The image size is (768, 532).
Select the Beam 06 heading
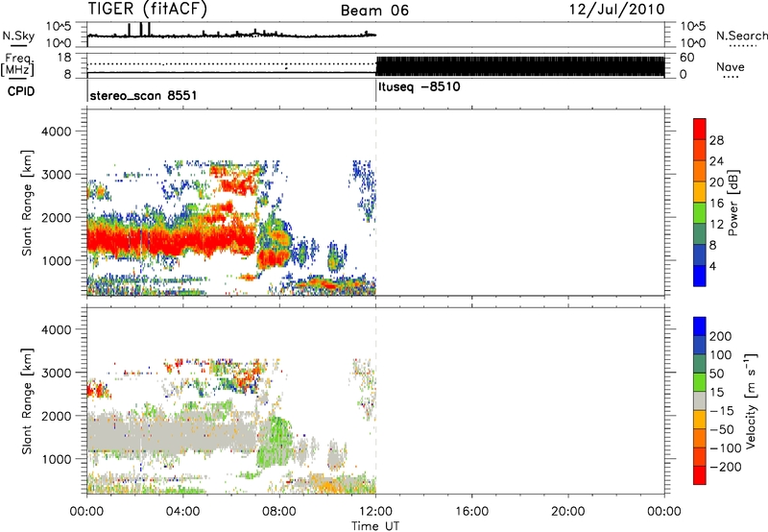tap(374, 11)
